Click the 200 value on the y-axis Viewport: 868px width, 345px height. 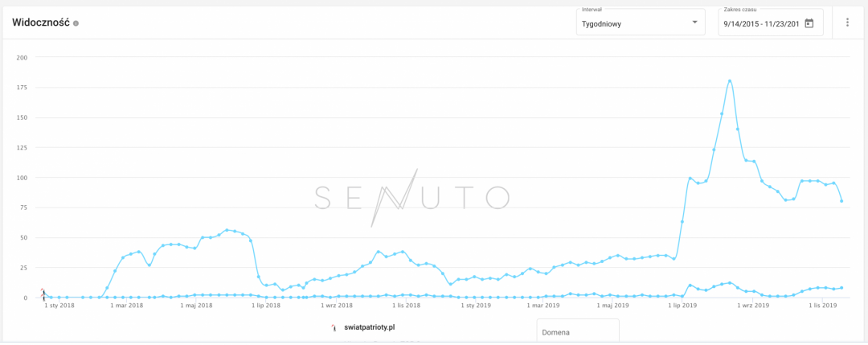click(22, 58)
